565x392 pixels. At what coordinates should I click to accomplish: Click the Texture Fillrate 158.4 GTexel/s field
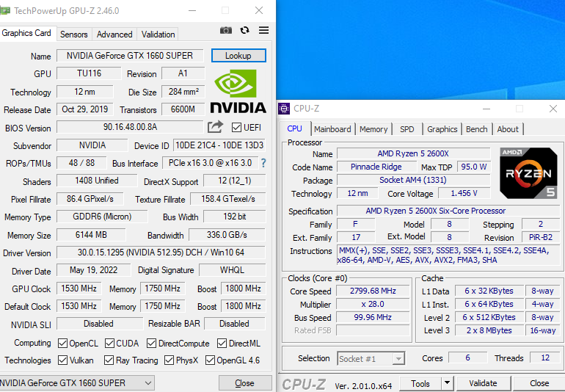pyautogui.click(x=228, y=199)
